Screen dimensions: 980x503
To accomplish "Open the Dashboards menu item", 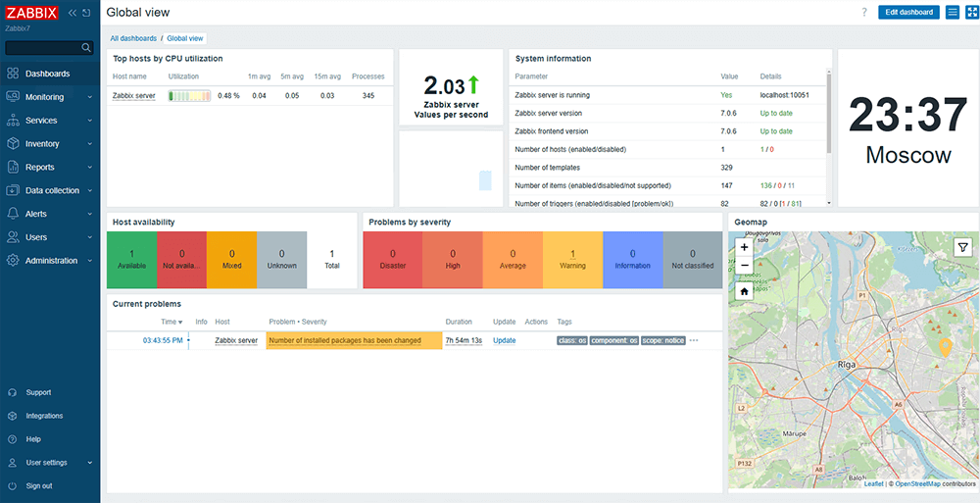I will coord(50,74).
